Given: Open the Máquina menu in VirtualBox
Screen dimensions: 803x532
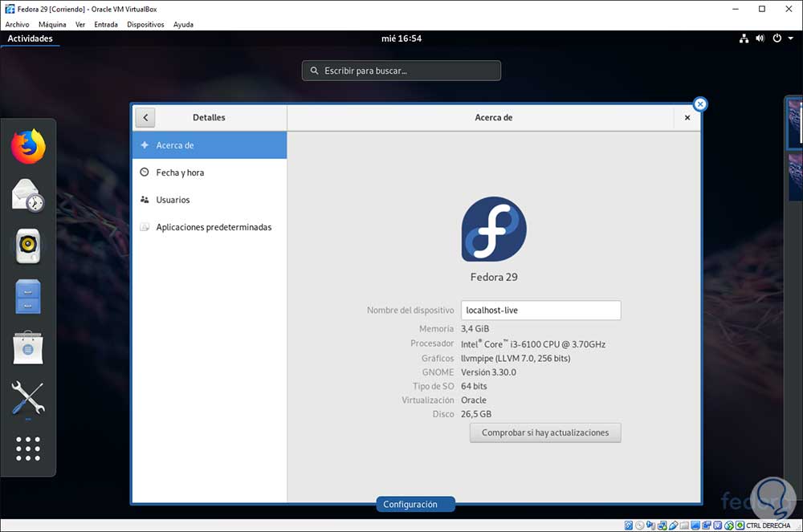Looking at the screenshot, I should tap(51, 24).
